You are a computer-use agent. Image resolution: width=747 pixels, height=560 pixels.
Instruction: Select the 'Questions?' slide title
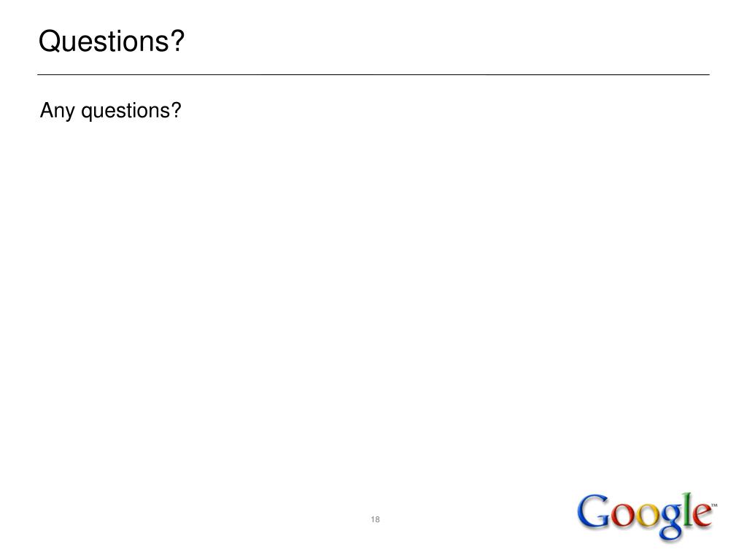pyautogui.click(x=111, y=41)
